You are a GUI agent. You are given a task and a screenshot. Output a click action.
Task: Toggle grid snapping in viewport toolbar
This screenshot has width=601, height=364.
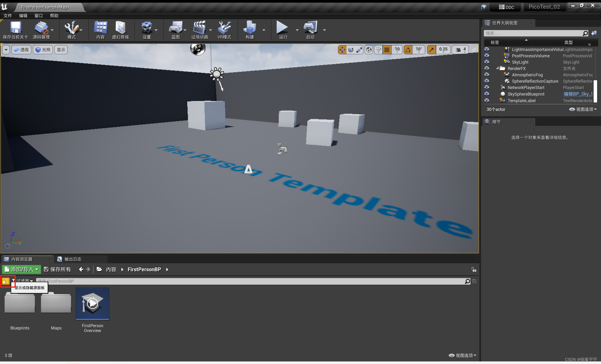(387, 50)
